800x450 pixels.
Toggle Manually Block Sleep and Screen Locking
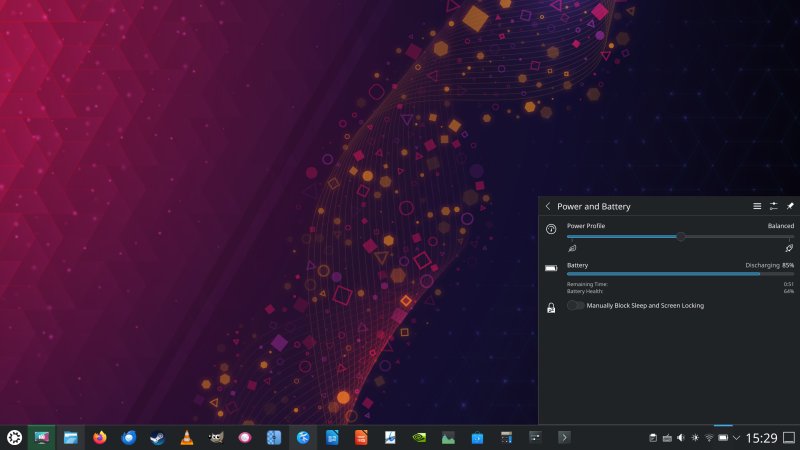pyautogui.click(x=576, y=305)
